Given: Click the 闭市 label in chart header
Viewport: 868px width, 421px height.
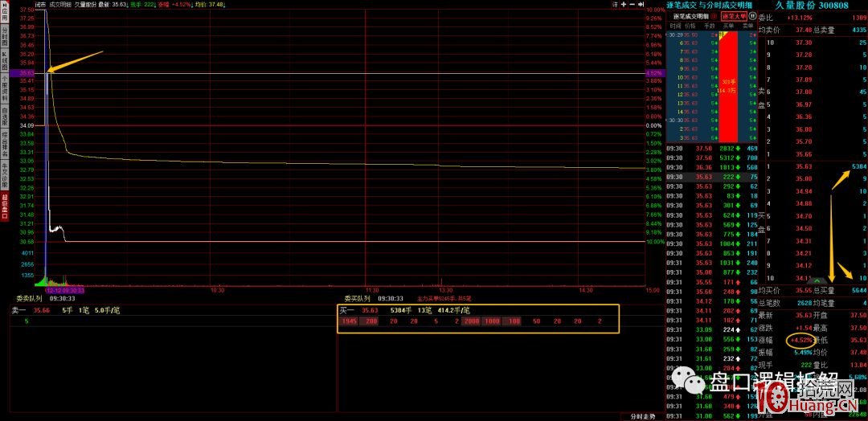Looking at the screenshot, I should 40,3.
